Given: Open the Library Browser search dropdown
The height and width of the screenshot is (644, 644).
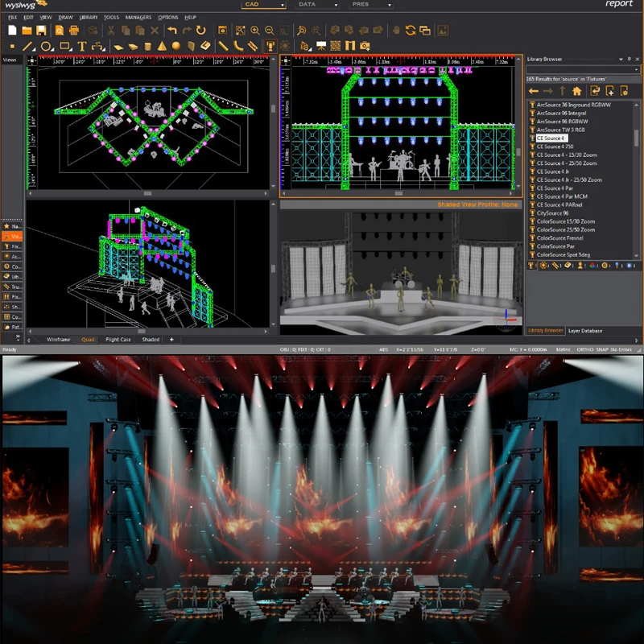Looking at the screenshot, I should pos(636,70).
